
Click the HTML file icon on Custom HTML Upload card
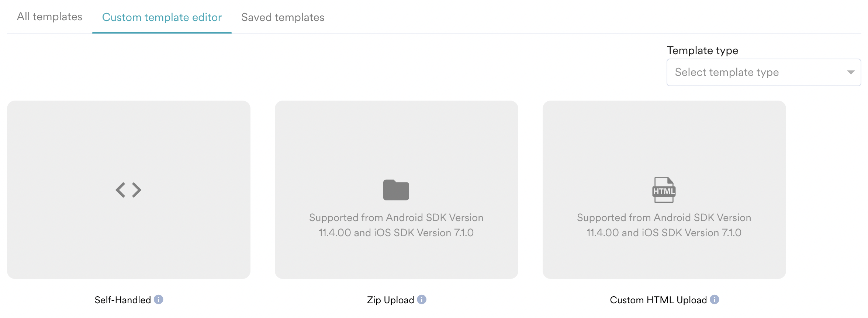(x=664, y=189)
